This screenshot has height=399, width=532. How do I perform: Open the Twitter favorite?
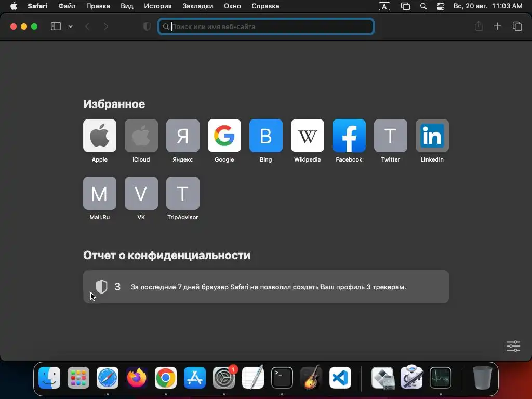pyautogui.click(x=391, y=136)
